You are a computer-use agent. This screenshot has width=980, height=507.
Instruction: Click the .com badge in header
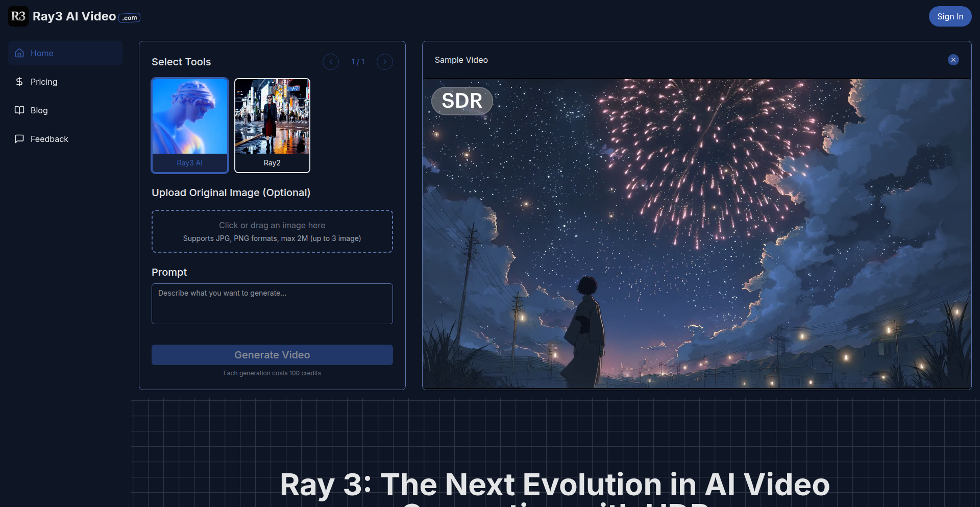[x=130, y=18]
